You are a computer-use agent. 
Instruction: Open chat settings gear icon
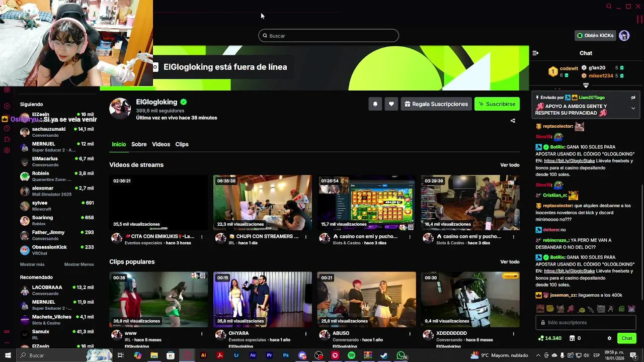pos(609,338)
